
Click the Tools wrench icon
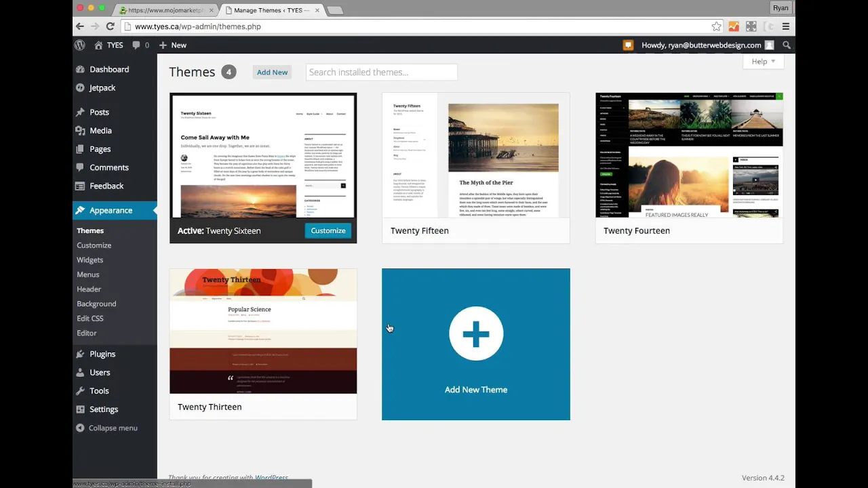pyautogui.click(x=81, y=390)
